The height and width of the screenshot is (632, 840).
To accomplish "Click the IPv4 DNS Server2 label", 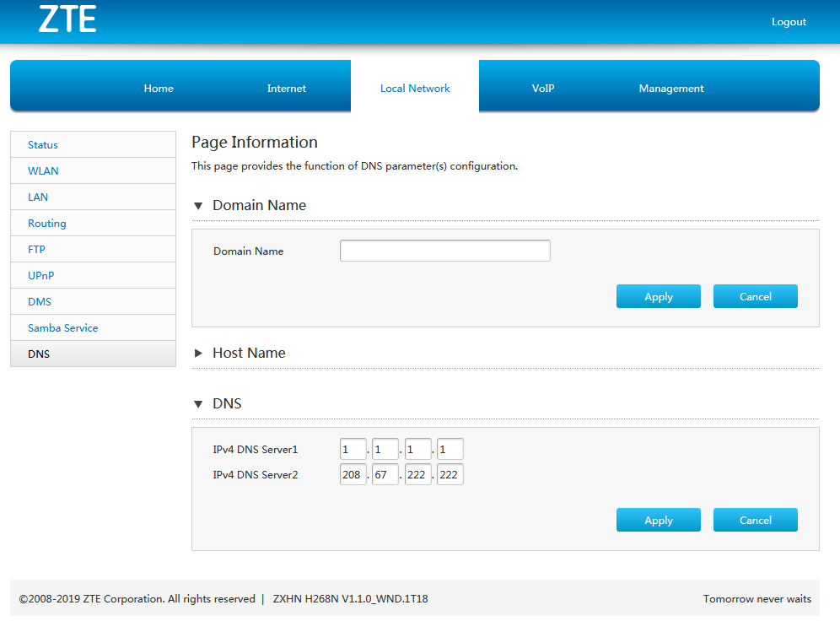I will [255, 474].
